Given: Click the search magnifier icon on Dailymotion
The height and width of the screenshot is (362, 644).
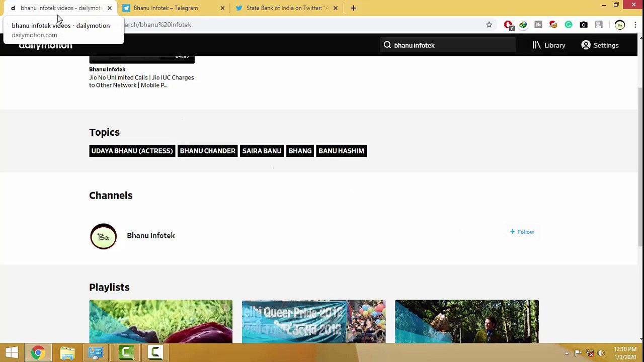Looking at the screenshot, I should tap(387, 45).
